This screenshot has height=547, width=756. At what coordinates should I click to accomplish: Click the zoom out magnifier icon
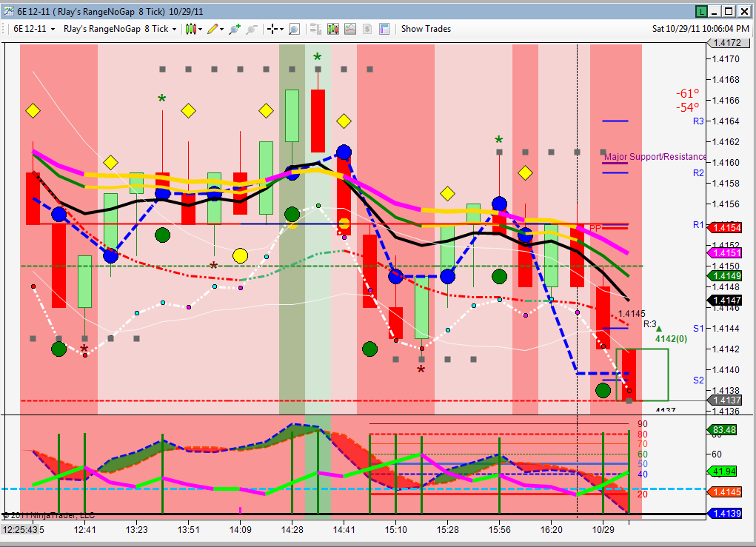[x=252, y=29]
